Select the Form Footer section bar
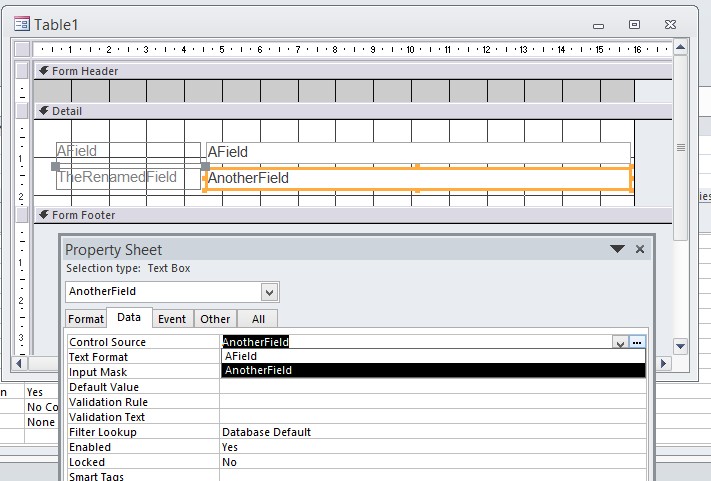Screen dimensions: 711x481 353,215
